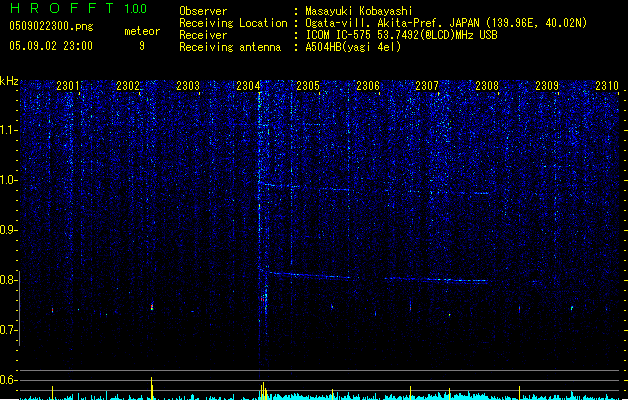Image resolution: width=629 pixels, height=400 pixels.
Task: Click the meteor label
Action: click(142, 31)
